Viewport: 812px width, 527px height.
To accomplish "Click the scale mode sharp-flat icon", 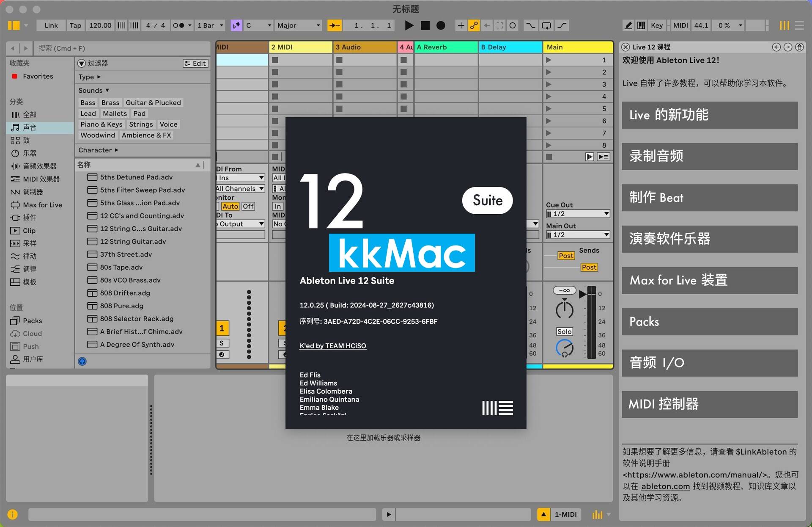I will tap(236, 25).
